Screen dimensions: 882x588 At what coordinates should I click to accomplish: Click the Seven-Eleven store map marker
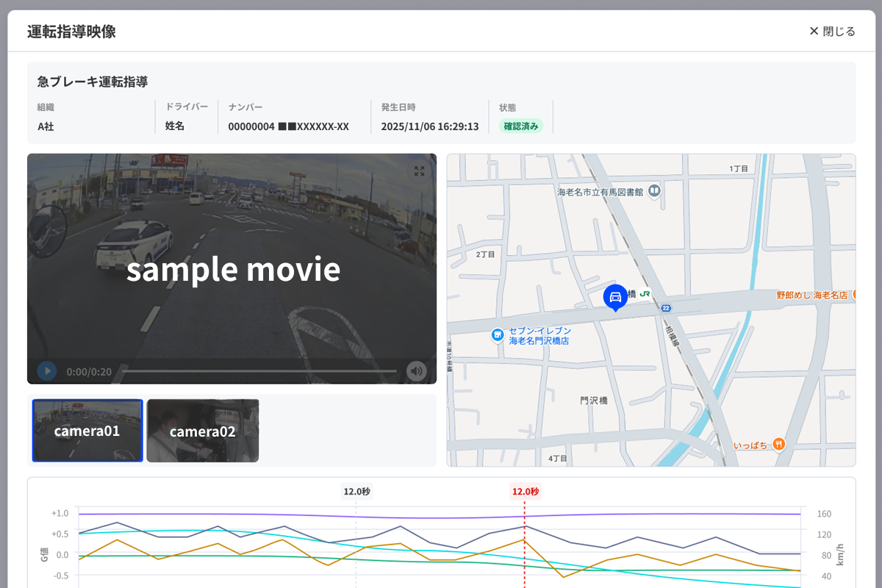(x=498, y=336)
